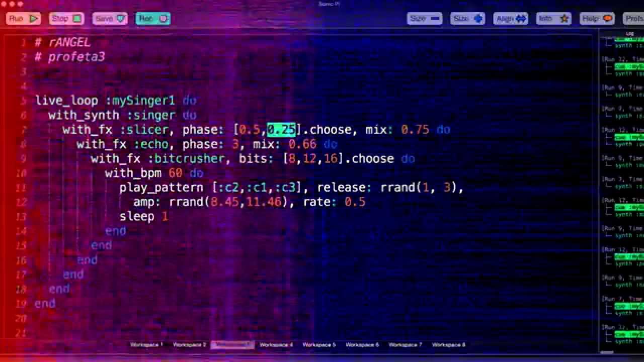Auto-align code with the Align button

(x=511, y=19)
